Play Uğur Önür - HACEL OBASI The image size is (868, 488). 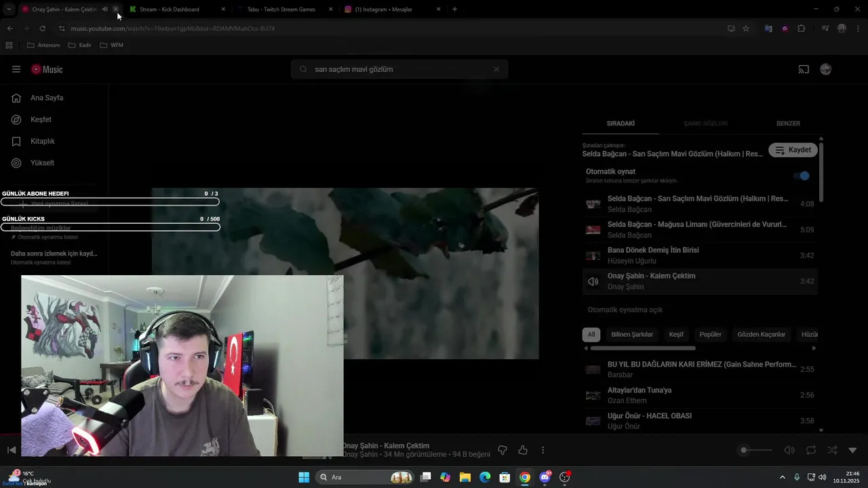pyautogui.click(x=700, y=421)
